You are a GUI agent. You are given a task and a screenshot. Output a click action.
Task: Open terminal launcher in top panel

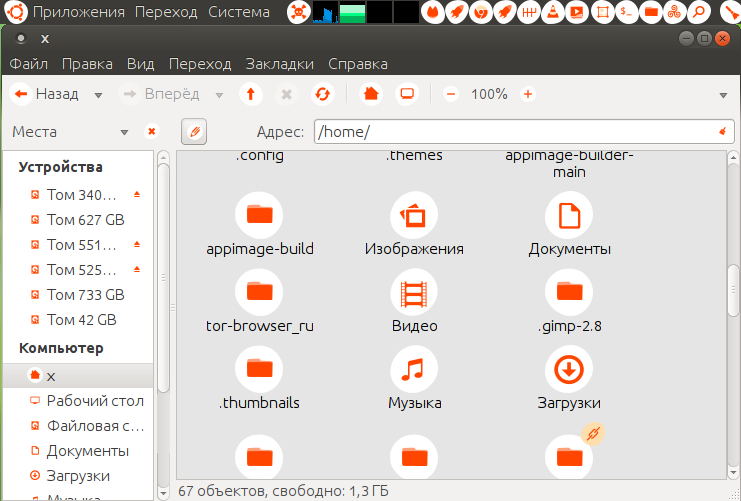[627, 12]
